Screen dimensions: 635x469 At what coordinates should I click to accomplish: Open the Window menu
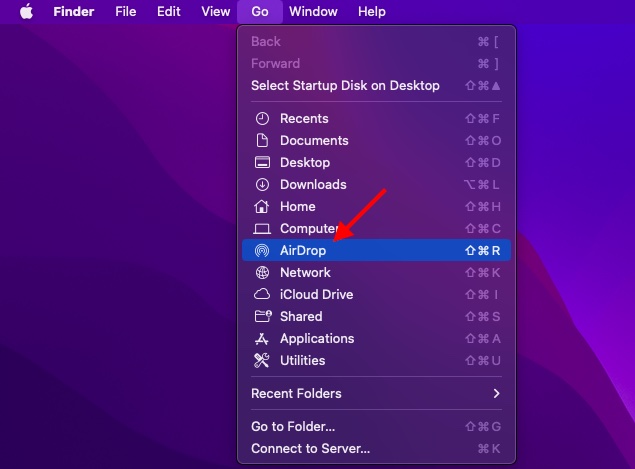[x=313, y=11]
